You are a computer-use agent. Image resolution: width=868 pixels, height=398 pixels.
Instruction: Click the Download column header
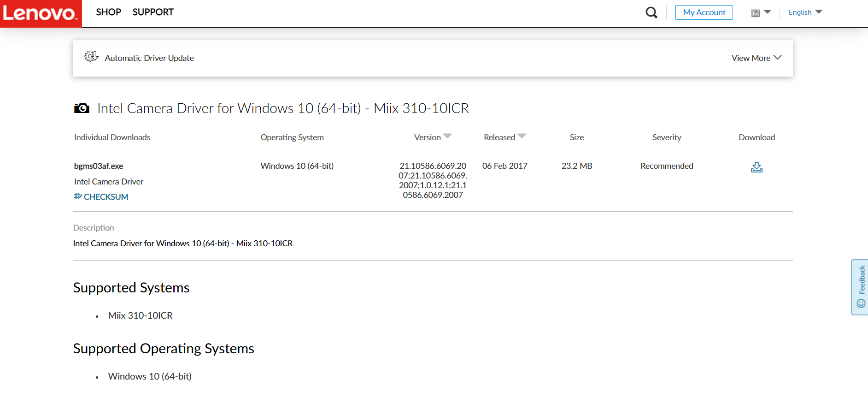click(757, 137)
